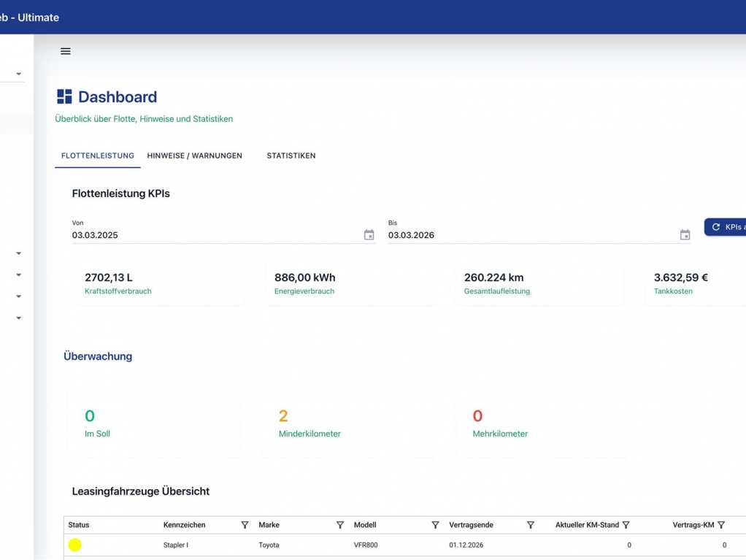Screen dimensions: 746x560
Task: Filter the Kennzeichen column
Action: click(245, 525)
